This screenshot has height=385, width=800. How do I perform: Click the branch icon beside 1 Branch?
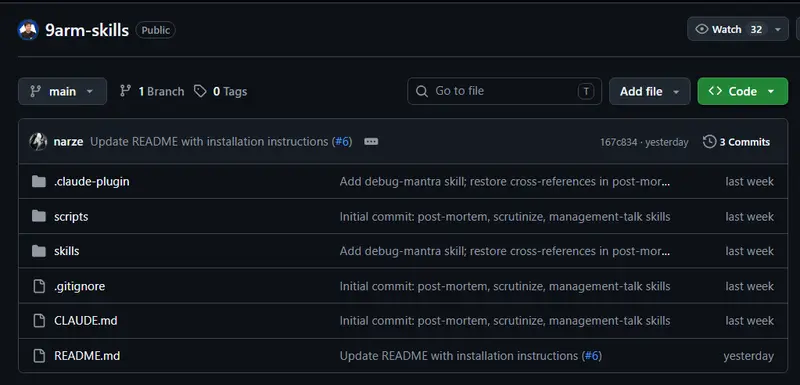[x=125, y=91]
